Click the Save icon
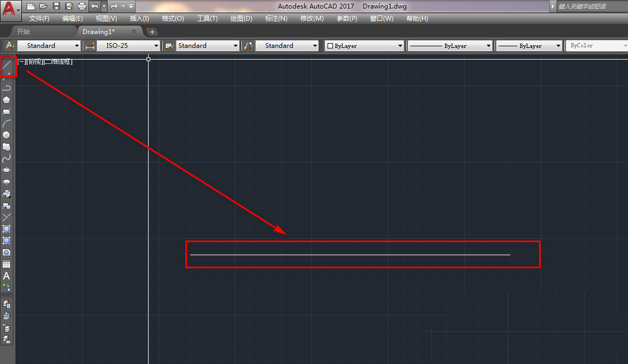628x364 pixels. 56,6
